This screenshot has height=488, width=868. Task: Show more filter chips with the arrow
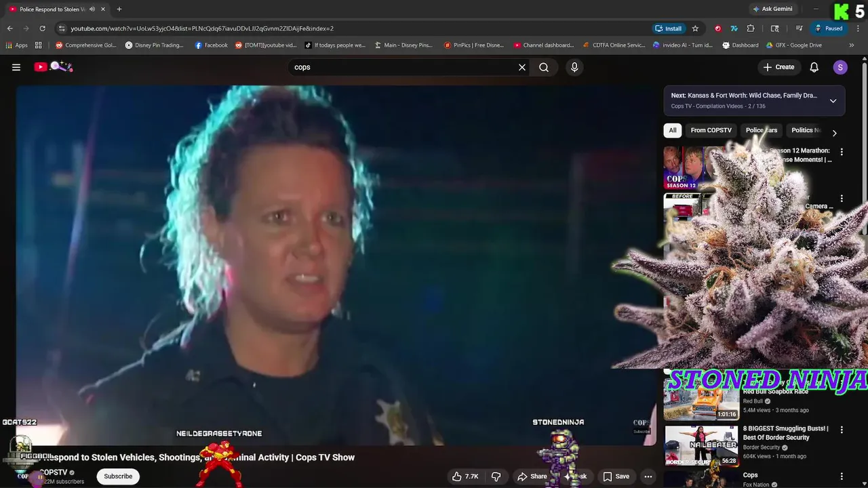pyautogui.click(x=834, y=133)
